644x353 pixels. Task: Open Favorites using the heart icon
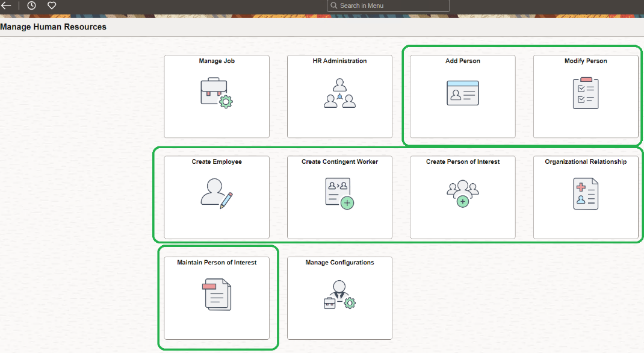pos(51,5)
